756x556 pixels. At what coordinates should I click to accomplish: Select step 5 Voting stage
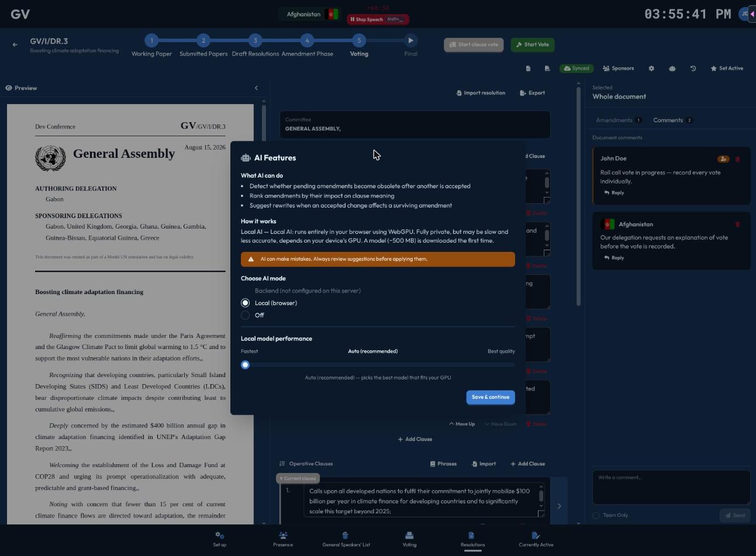click(x=359, y=40)
